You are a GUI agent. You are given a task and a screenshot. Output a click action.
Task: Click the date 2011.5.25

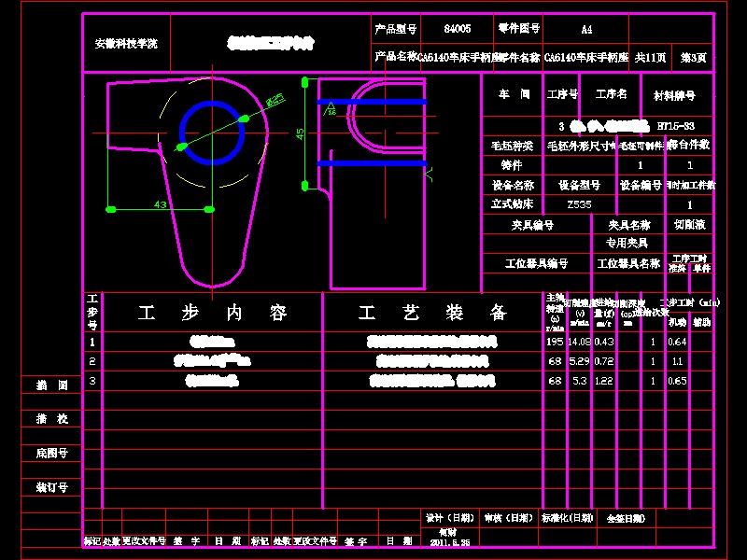click(450, 542)
